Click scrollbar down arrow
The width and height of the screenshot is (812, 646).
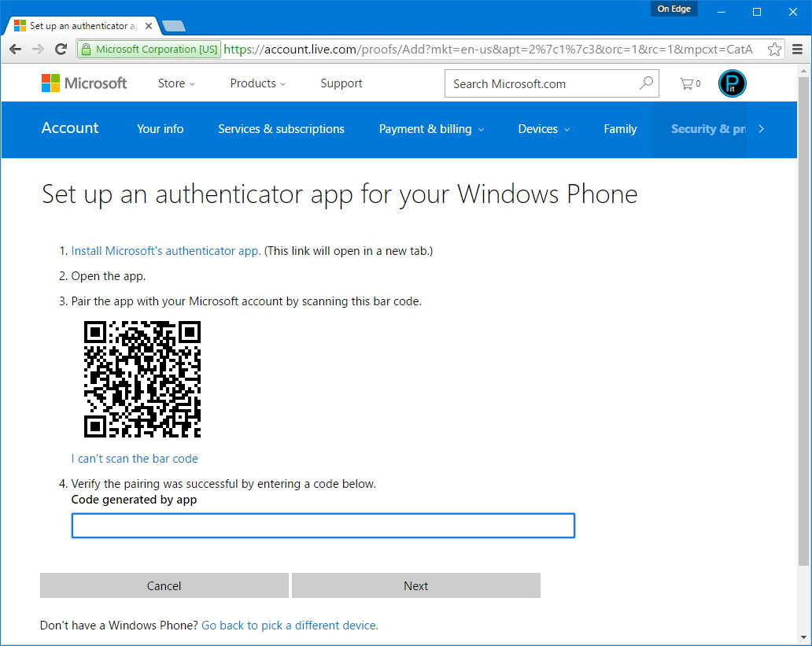coord(803,637)
